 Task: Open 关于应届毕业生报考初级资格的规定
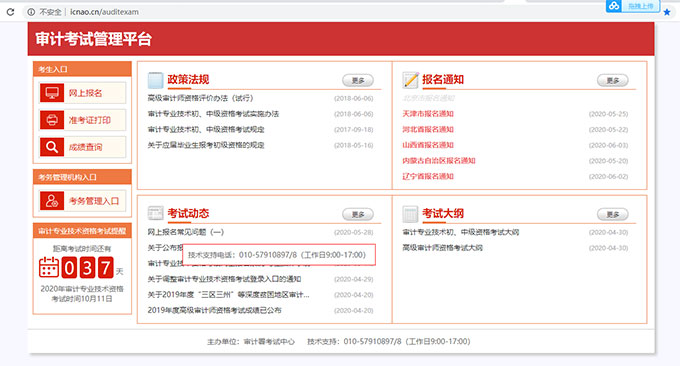click(206, 145)
